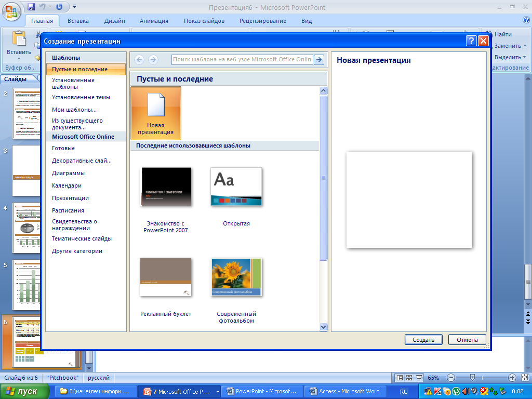532x399 pixels.
Task: Switch to the Слайды pane tab
Action: click(x=16, y=79)
